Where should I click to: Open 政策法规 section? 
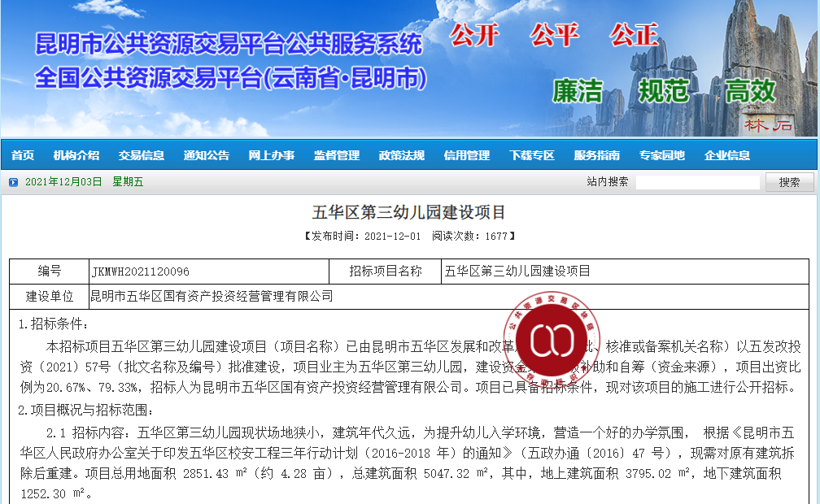(x=402, y=155)
